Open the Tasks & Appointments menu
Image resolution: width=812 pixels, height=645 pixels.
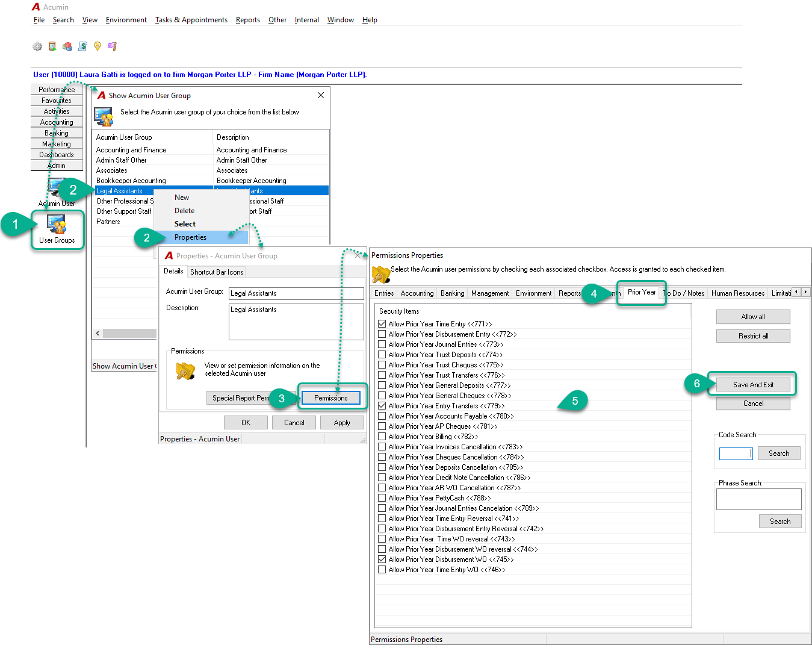tap(191, 20)
